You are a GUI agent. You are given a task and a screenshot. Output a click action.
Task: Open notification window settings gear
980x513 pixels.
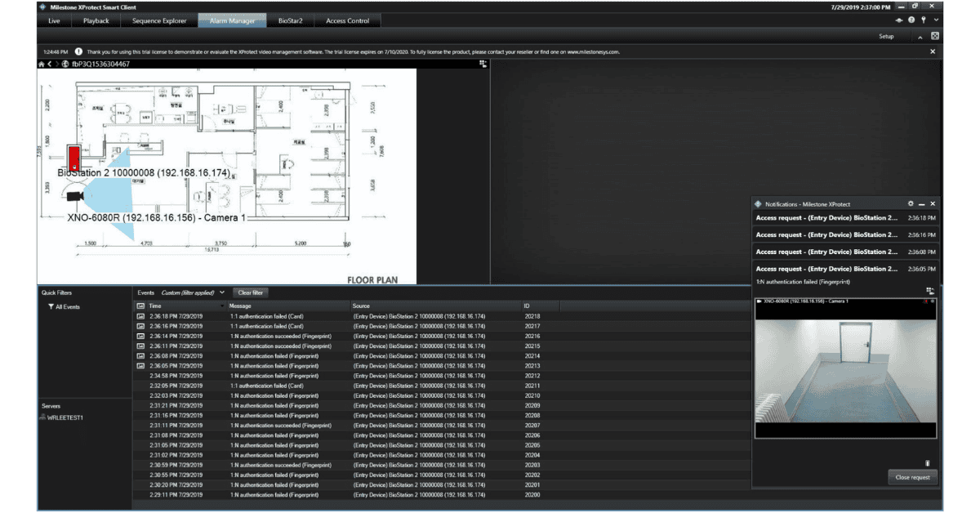coord(911,203)
